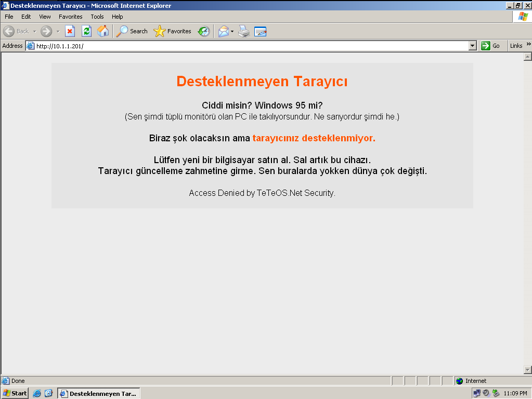The image size is (532, 399).
Task: Open the Favorites menu
Action: 71,17
